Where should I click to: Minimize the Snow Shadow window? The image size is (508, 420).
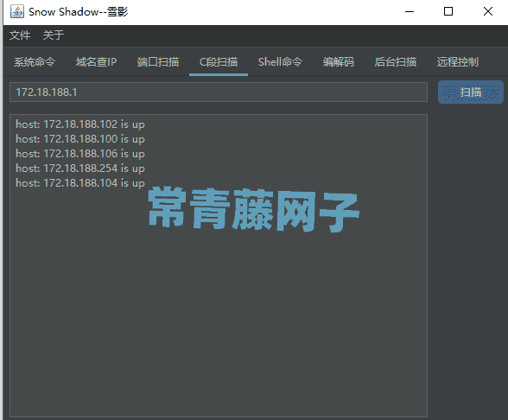[x=410, y=12]
